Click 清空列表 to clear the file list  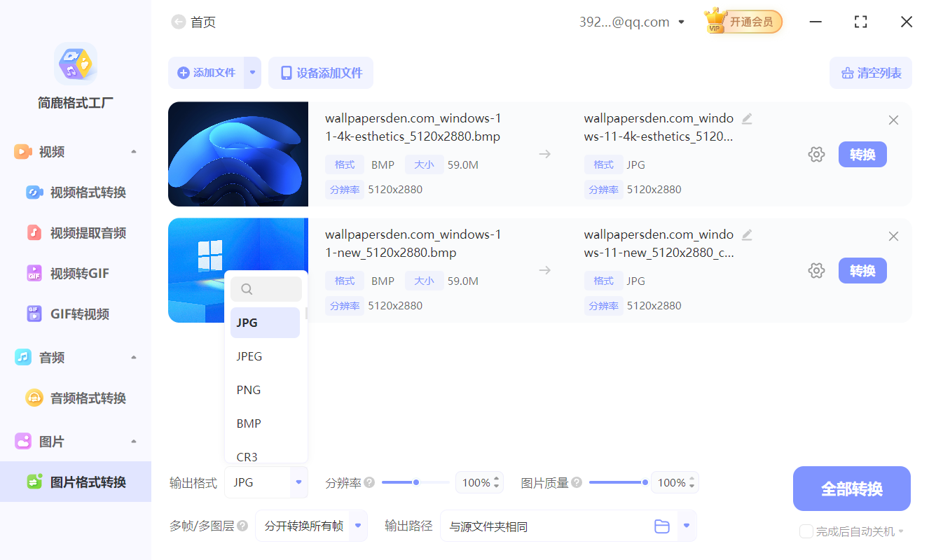tap(870, 73)
